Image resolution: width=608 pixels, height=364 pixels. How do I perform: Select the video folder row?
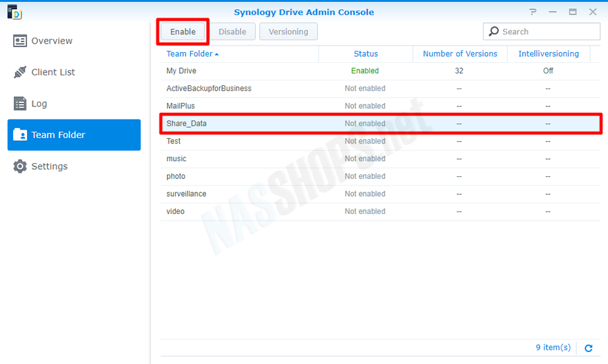click(x=381, y=211)
